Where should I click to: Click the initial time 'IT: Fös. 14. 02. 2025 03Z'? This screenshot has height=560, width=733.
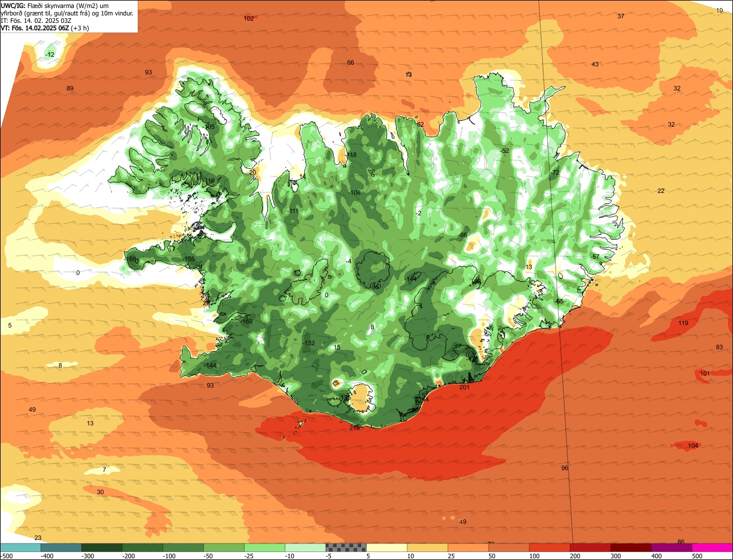(36, 21)
